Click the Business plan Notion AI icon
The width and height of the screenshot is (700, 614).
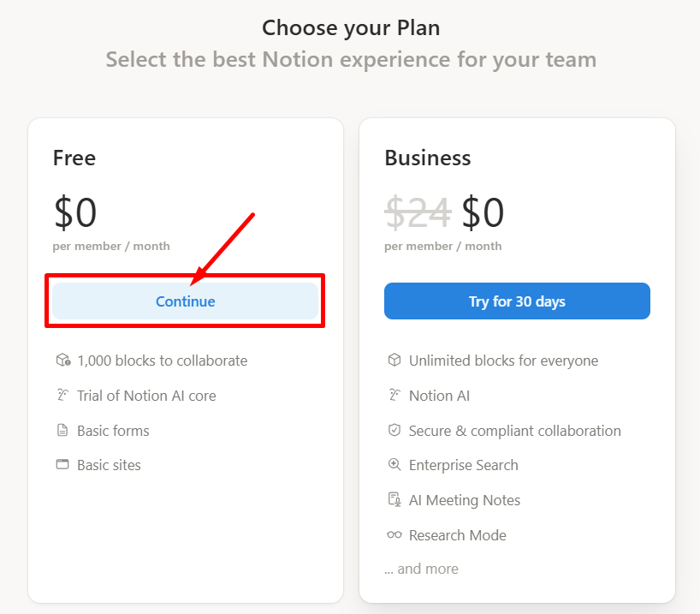coord(394,396)
